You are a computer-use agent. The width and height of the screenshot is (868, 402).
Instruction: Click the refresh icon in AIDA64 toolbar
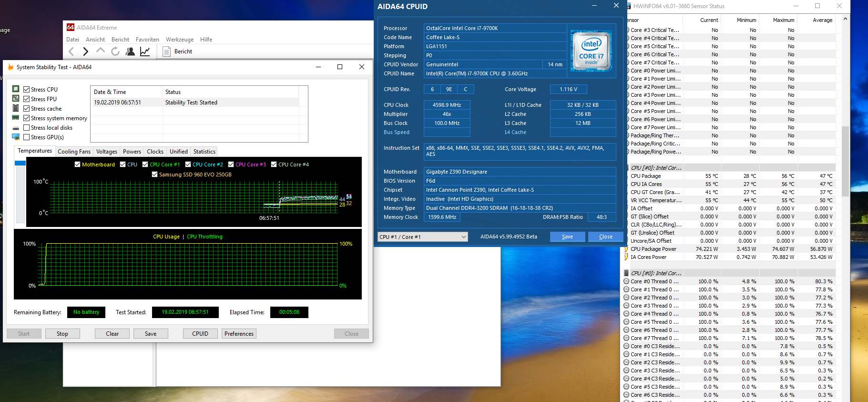point(115,52)
